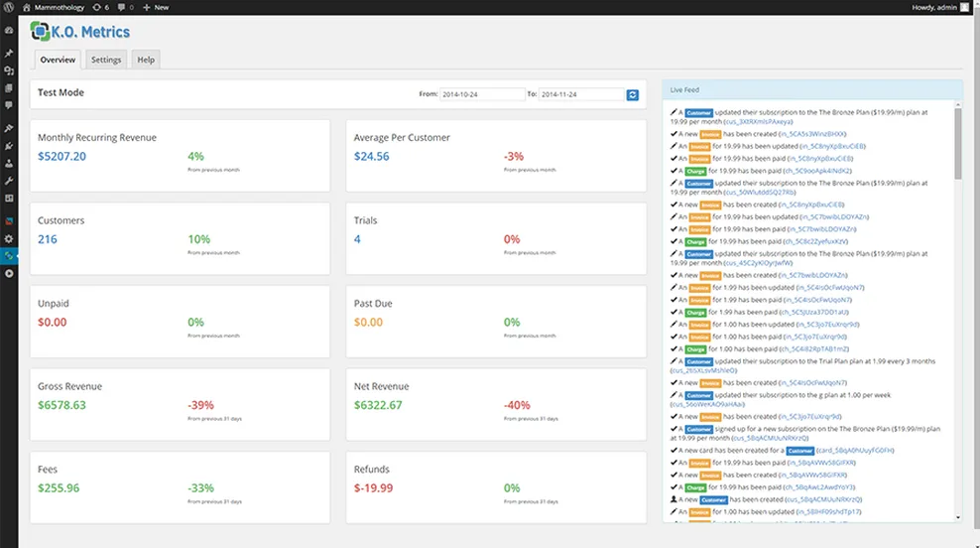Open the comments bubble showing 0
This screenshot has width=980, height=548.
click(x=126, y=8)
